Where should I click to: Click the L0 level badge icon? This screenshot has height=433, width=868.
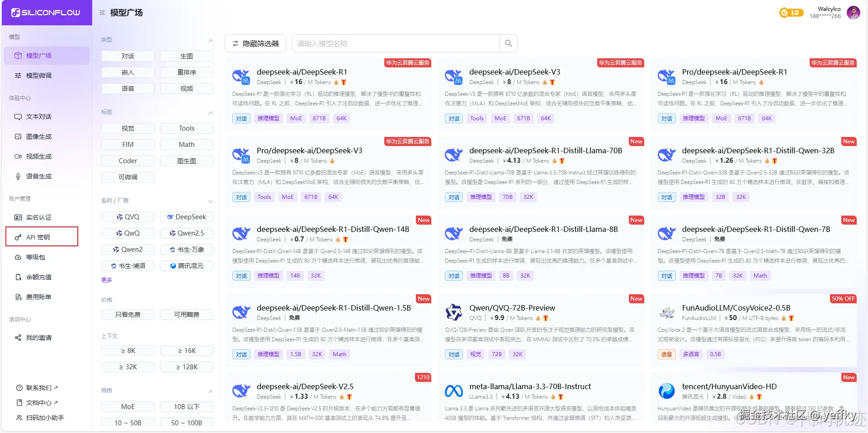(791, 13)
